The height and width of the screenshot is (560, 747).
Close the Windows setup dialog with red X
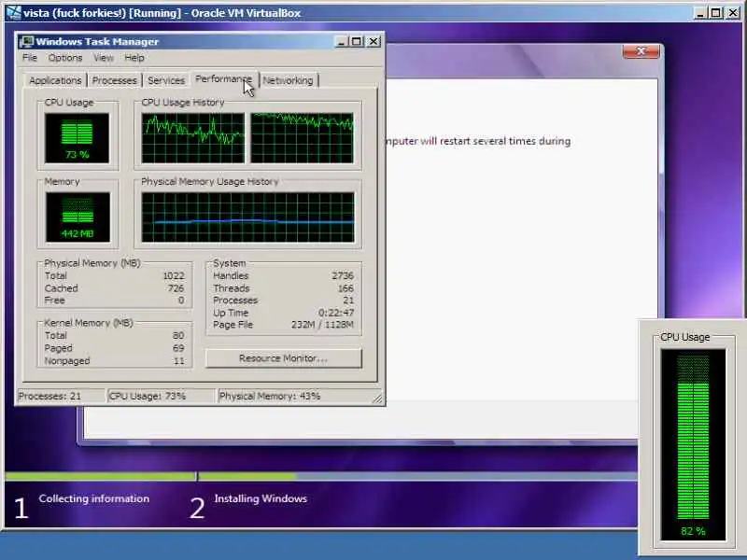pyautogui.click(x=641, y=51)
